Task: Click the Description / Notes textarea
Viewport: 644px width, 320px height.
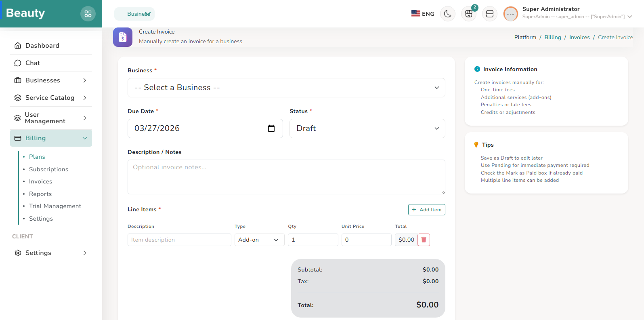Action: click(286, 177)
